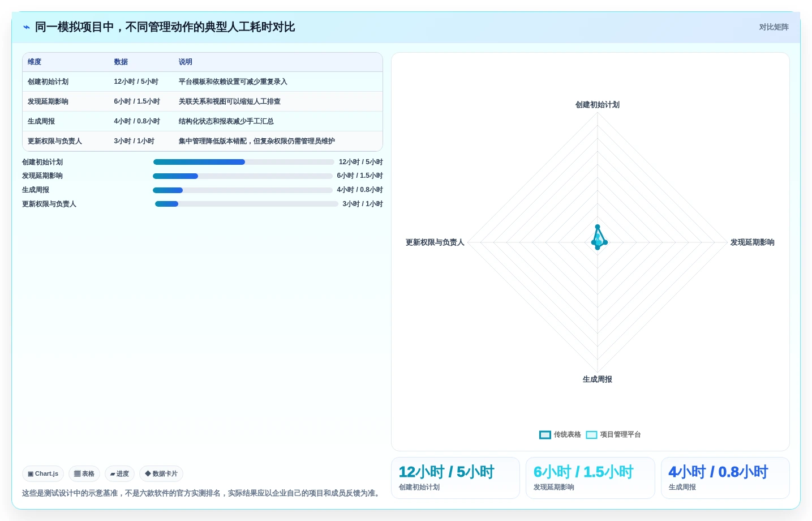Click the 表格 tag chip
This screenshot has height=521, width=812.
(x=84, y=473)
